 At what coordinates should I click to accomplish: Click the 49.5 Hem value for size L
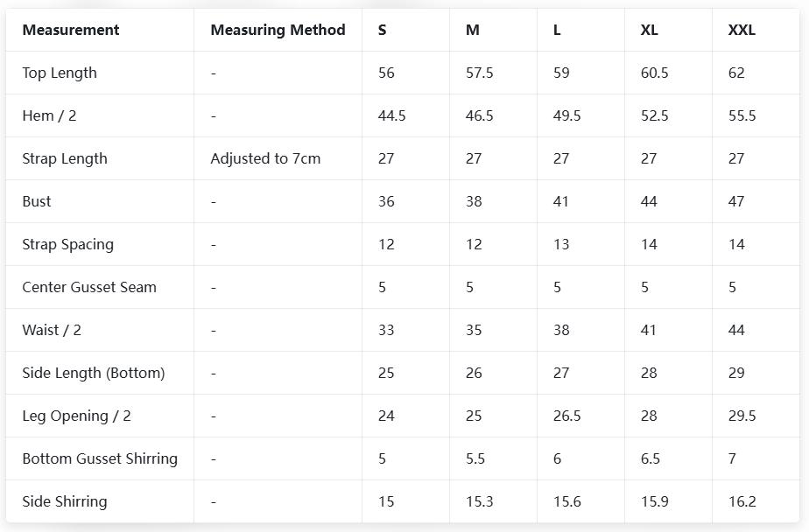tap(566, 115)
